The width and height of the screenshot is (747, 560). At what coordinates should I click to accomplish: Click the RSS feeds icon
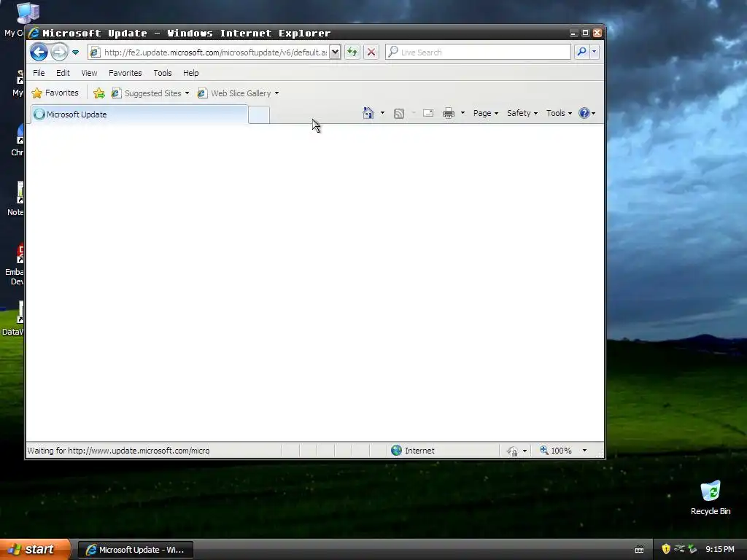(399, 113)
